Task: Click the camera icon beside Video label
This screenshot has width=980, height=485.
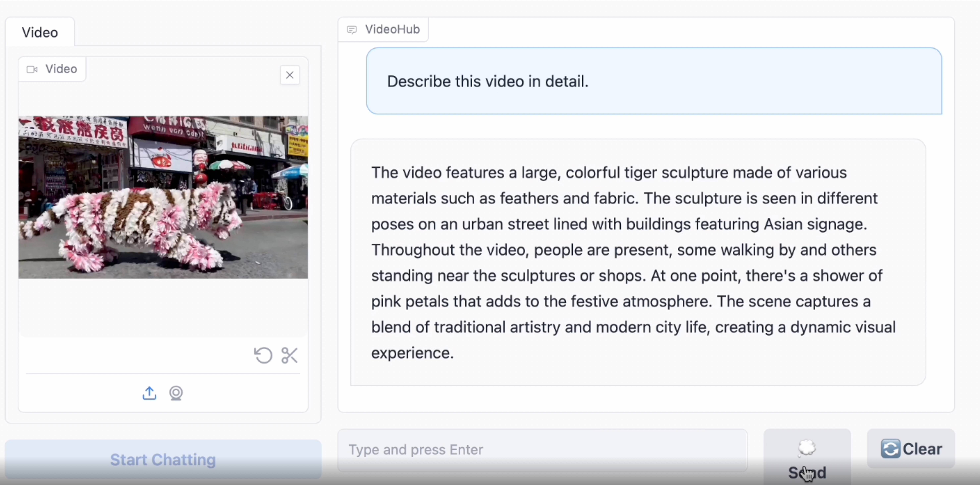Action: point(32,69)
